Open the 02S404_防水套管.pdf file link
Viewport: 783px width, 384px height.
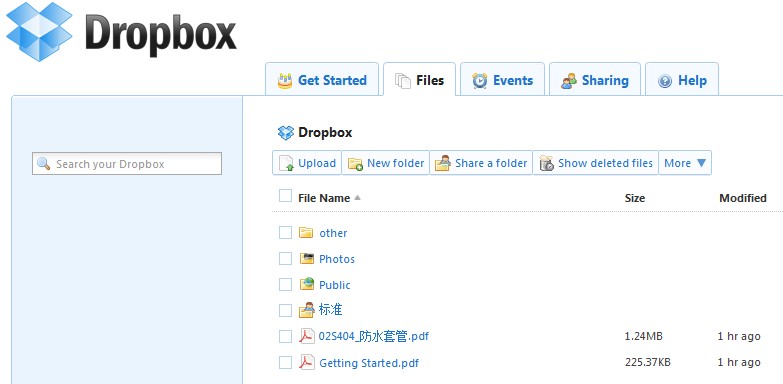pyautogui.click(x=374, y=337)
